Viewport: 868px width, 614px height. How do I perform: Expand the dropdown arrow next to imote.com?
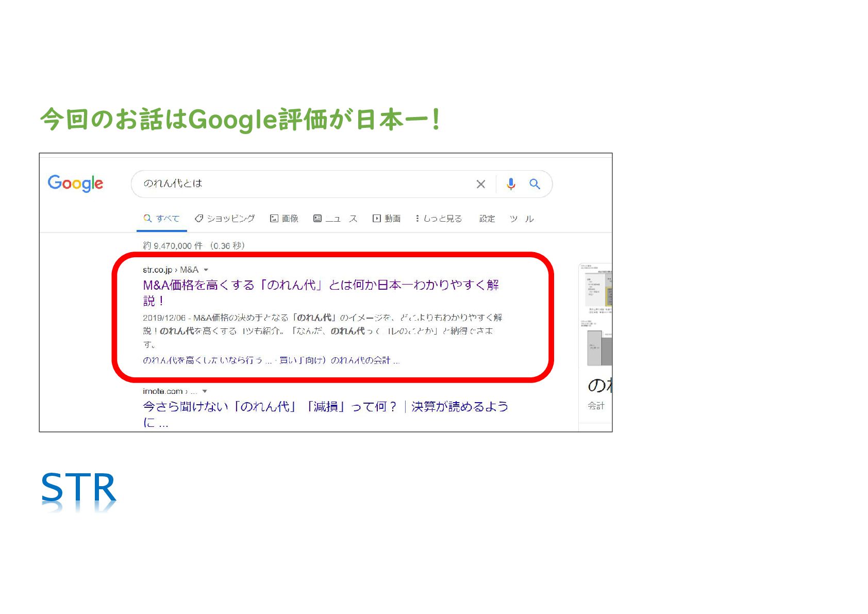[205, 391]
